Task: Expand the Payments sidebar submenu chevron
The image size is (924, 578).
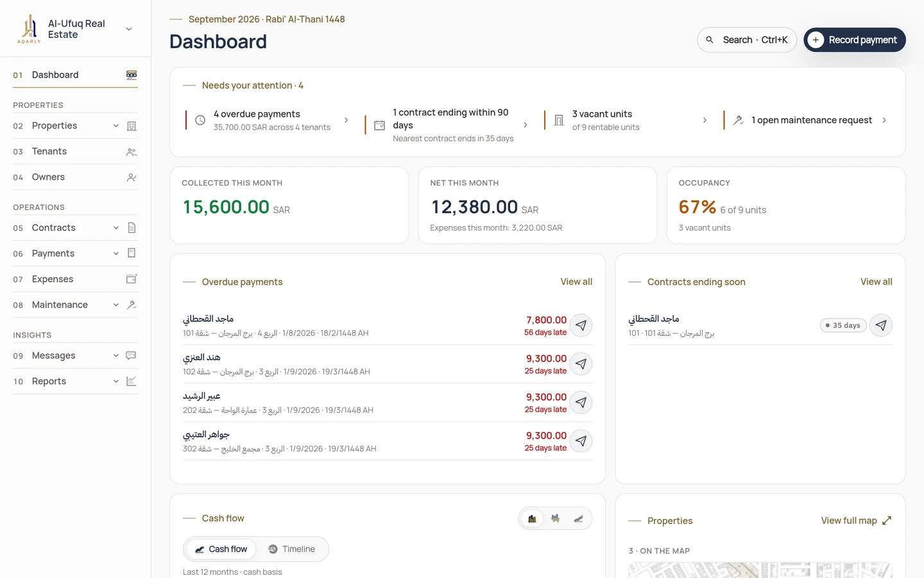Action: [x=116, y=254]
